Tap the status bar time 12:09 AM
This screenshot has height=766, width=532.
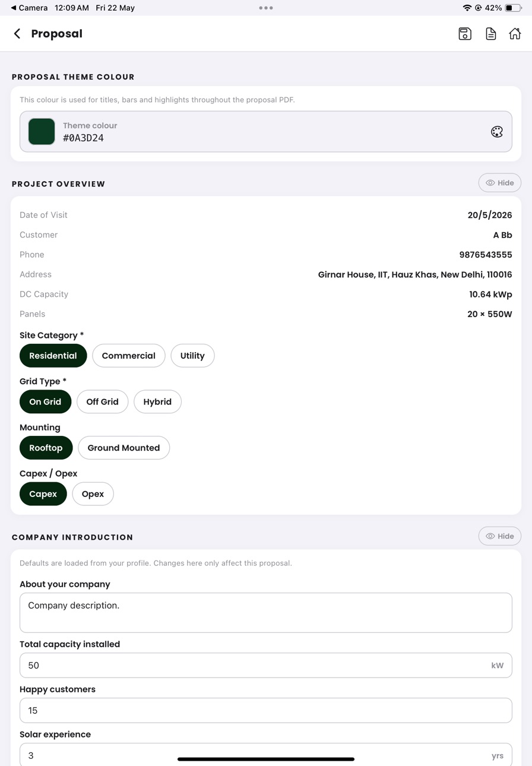(72, 8)
